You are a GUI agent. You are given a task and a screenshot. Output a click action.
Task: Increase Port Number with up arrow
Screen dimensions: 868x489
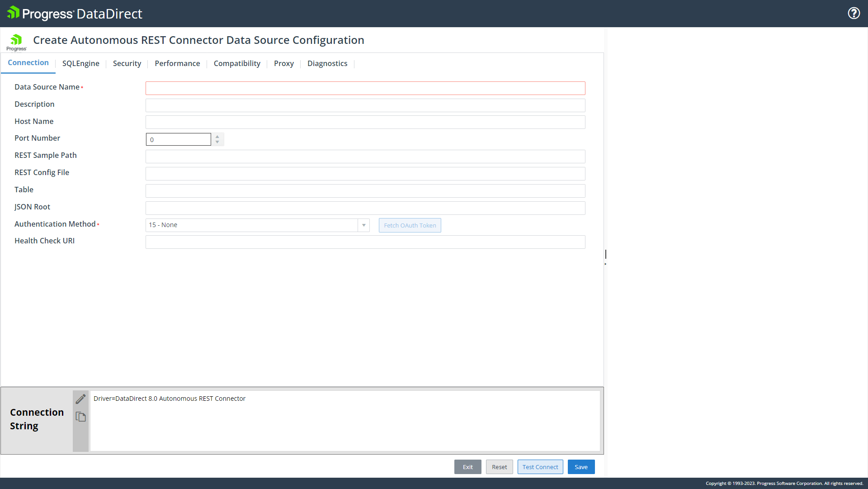pos(217,136)
